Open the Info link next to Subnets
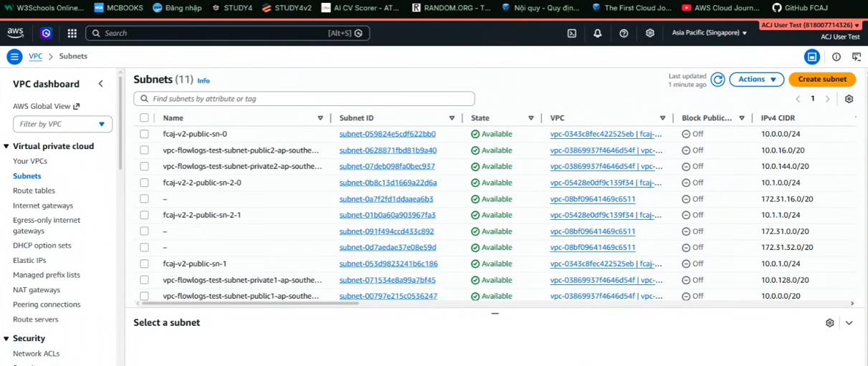 pos(204,81)
